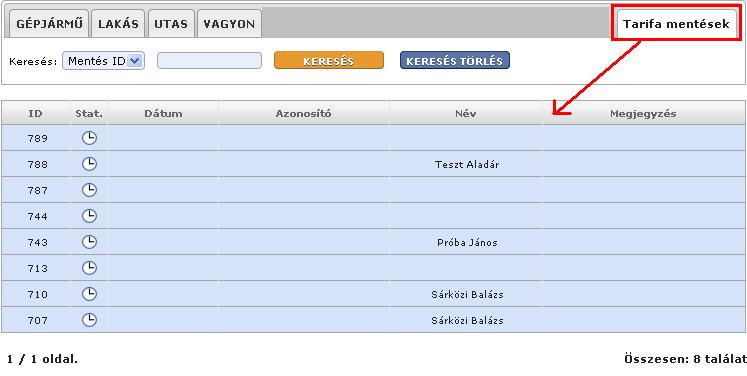Click the clock status icon in row 787
747x376 pixels.
click(x=89, y=190)
